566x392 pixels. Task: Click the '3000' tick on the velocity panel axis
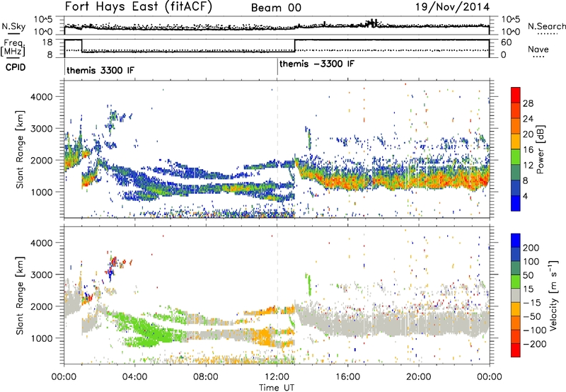pos(42,275)
